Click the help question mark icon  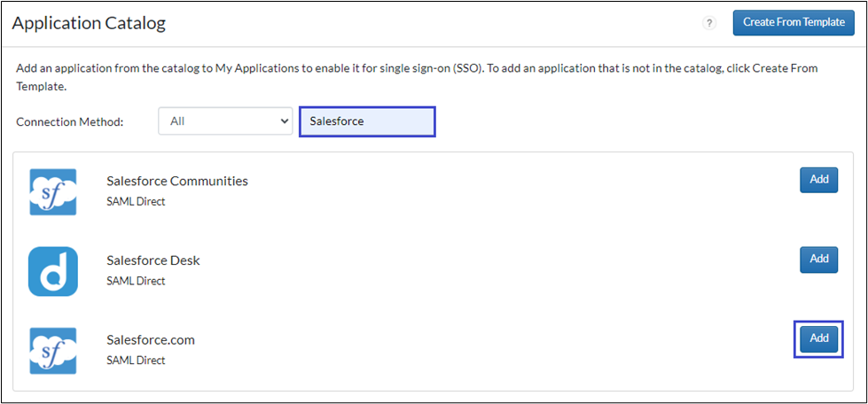(x=709, y=23)
